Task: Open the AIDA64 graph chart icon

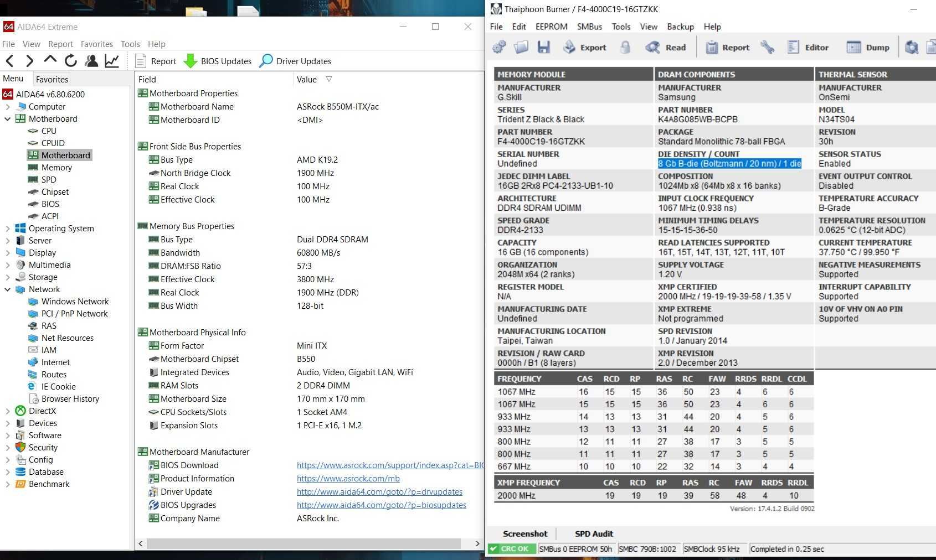Action: pos(112,61)
